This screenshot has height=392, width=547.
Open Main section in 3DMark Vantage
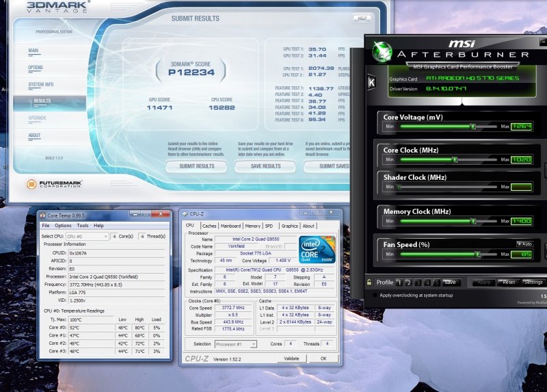coord(34,51)
